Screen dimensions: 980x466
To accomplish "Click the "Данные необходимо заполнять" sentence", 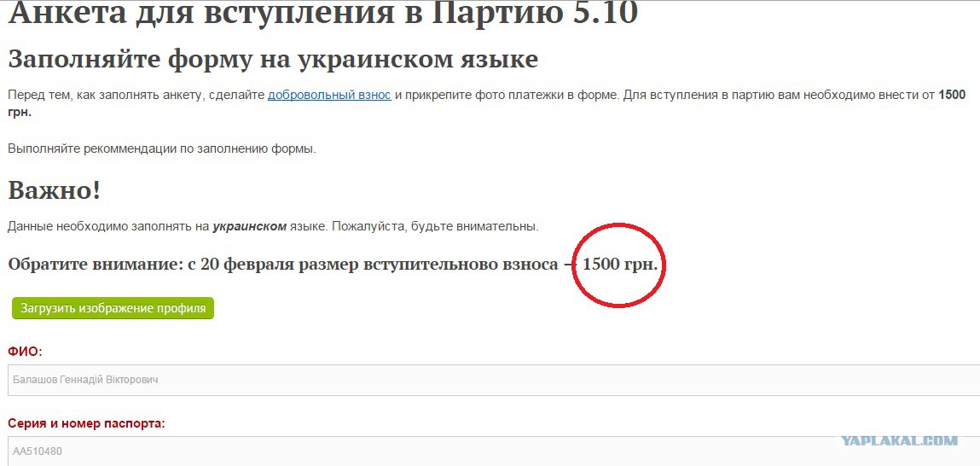I will coord(273,226).
